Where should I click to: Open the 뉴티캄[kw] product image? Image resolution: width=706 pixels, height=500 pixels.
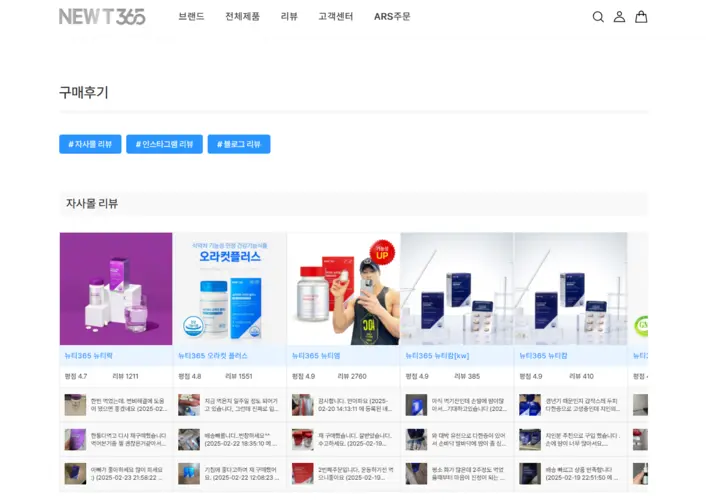[457, 289]
